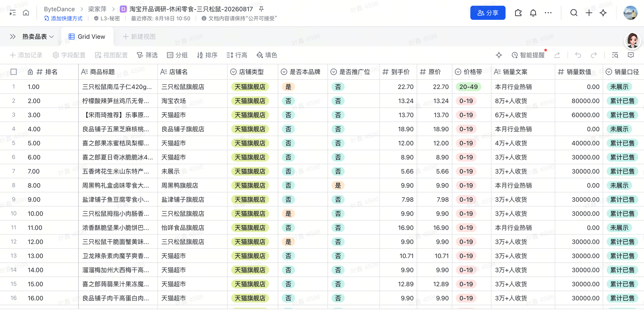Open 排序 sort menu
The height and width of the screenshot is (310, 644).
click(x=207, y=55)
